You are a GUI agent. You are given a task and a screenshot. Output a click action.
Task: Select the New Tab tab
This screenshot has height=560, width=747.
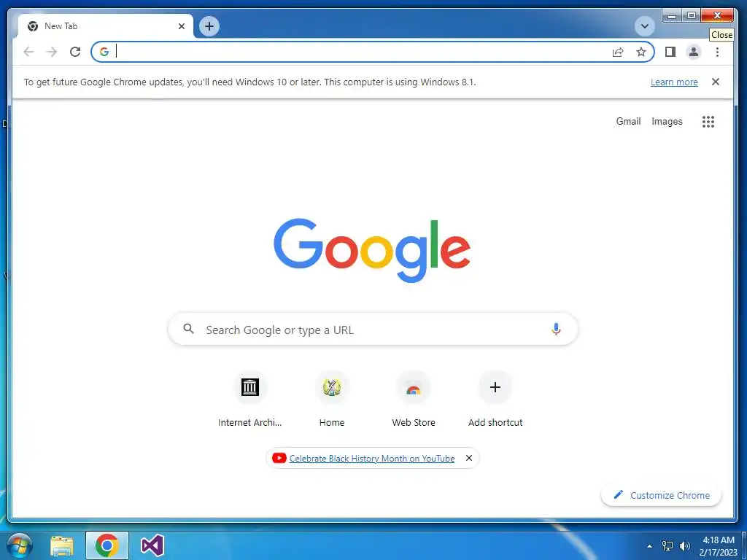tap(105, 26)
